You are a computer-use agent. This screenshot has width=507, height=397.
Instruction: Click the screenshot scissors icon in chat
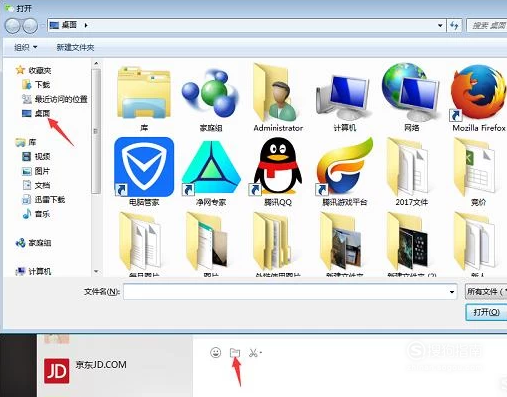click(x=253, y=353)
